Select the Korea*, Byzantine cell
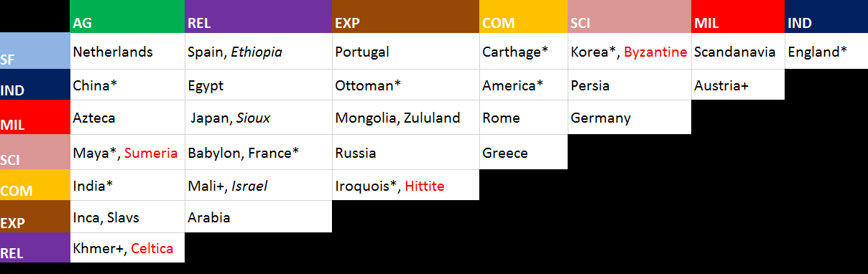Image resolution: width=868 pixels, height=274 pixels. coord(629,52)
